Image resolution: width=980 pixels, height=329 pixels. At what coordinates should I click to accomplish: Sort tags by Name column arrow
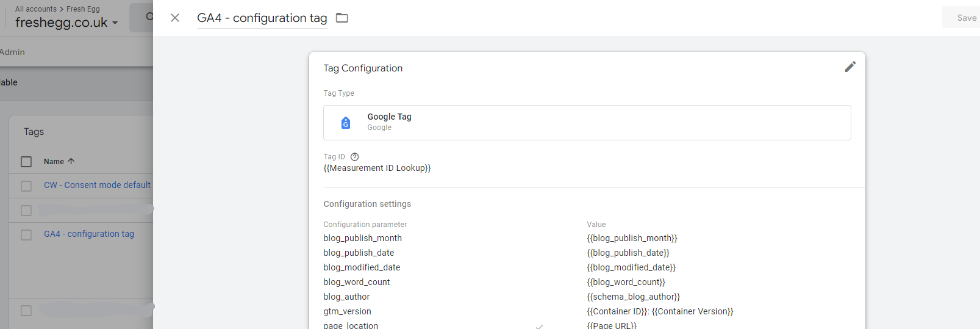71,161
